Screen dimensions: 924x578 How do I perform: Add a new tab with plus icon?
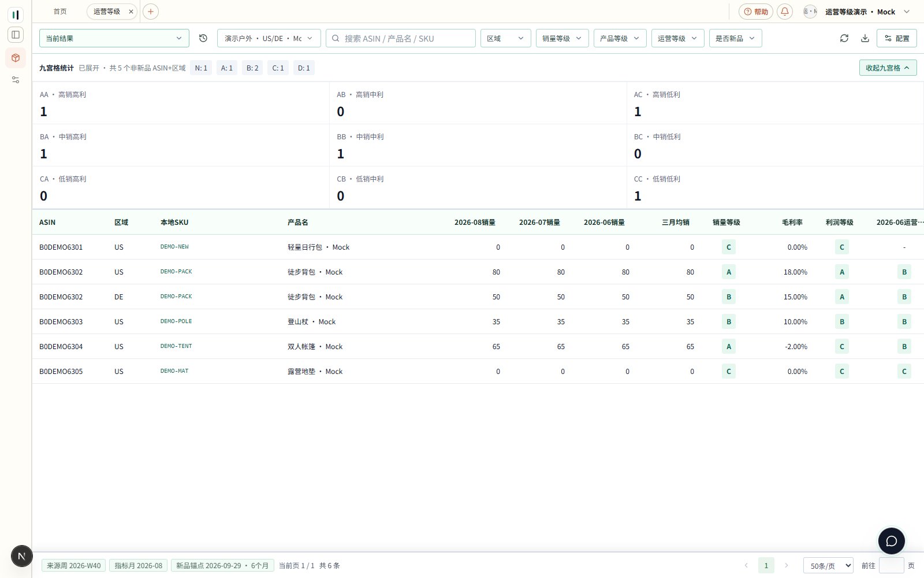(x=151, y=12)
